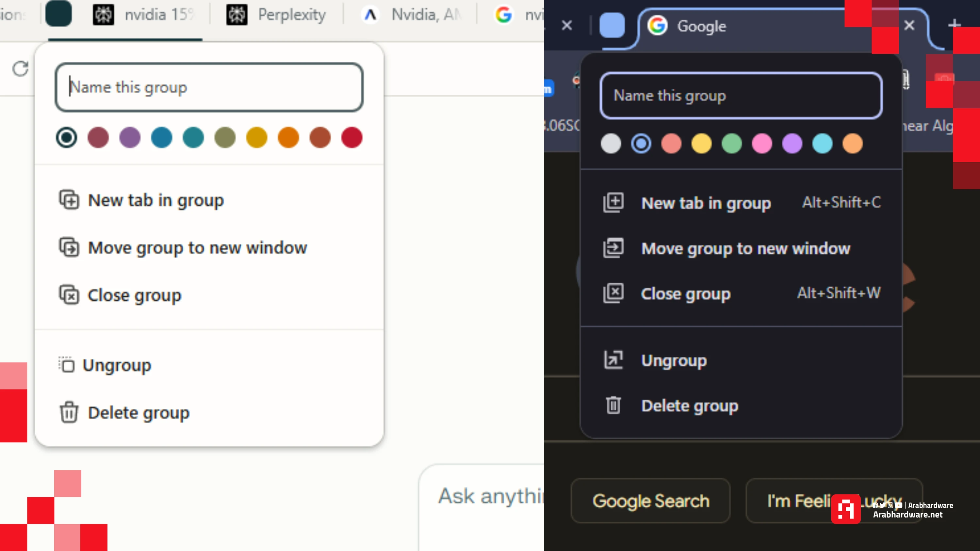Choose the purple color in left popup

pyautogui.click(x=130, y=137)
